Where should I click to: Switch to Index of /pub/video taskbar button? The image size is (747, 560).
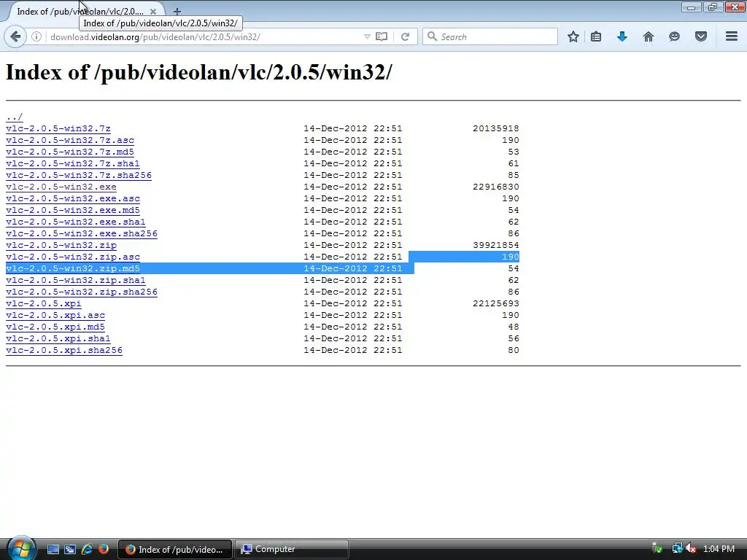pos(175,550)
